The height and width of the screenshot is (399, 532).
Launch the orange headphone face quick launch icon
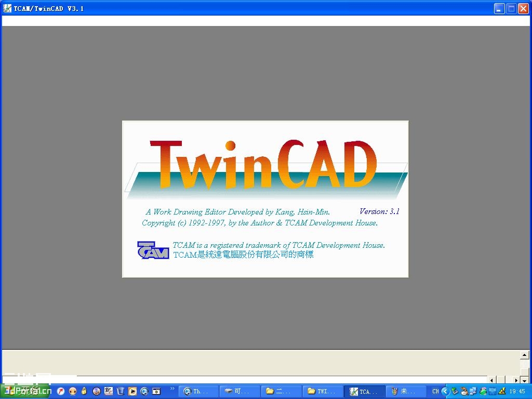click(73, 391)
